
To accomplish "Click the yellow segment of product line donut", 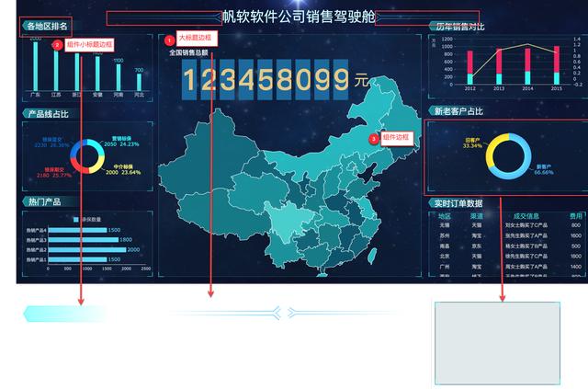I will [x=97, y=166].
